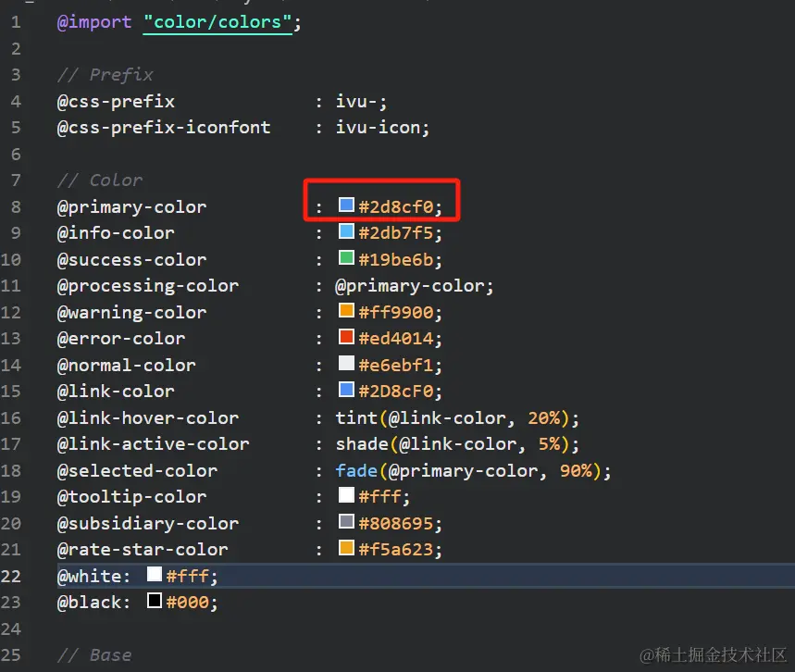Click the light gray swatch beside #e6ebf1
This screenshot has height=672, width=795.
(x=346, y=363)
